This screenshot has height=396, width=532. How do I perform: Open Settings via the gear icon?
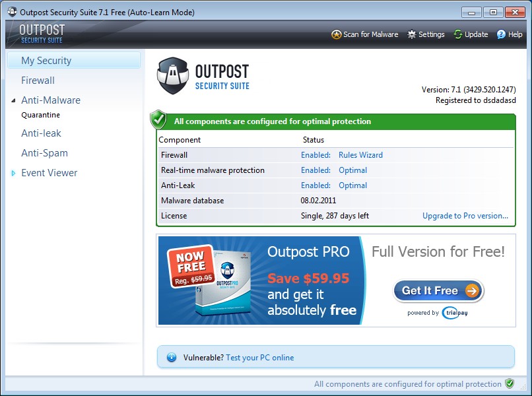click(412, 34)
